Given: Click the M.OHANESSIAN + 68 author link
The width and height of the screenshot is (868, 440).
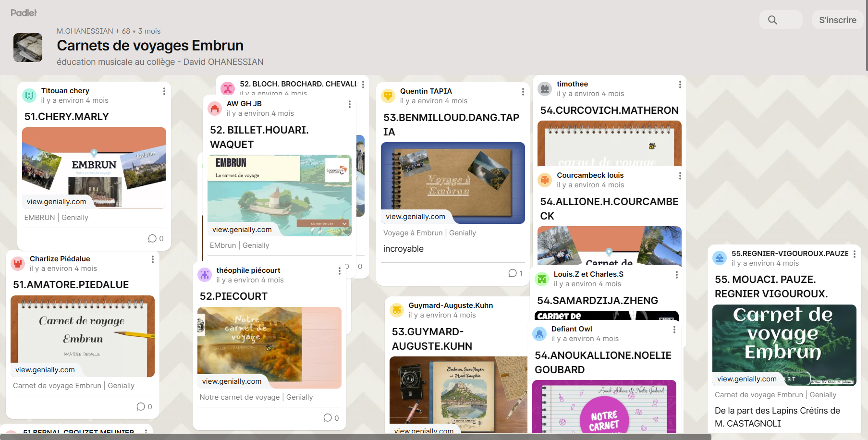Looking at the screenshot, I should [x=93, y=31].
